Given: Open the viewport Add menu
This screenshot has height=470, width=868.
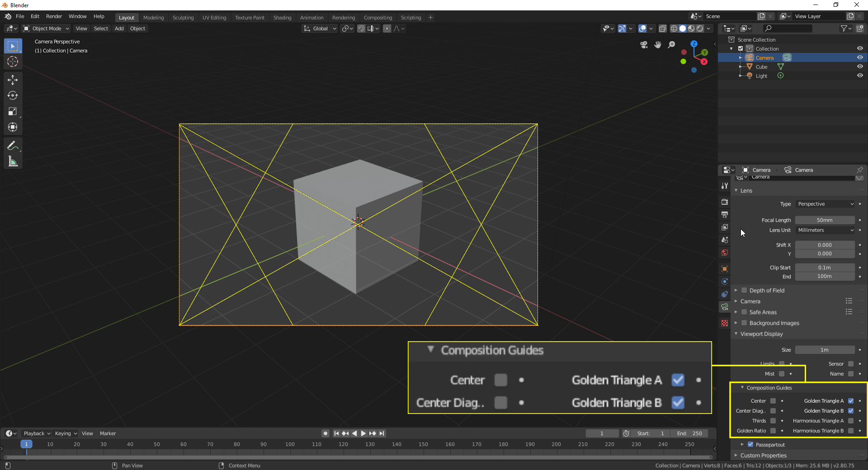Looking at the screenshot, I should pos(119,28).
